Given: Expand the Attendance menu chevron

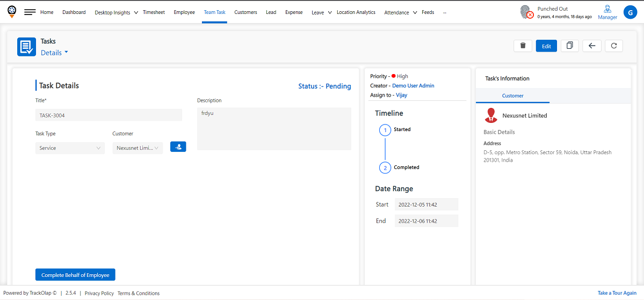Looking at the screenshot, I should pyautogui.click(x=415, y=13).
